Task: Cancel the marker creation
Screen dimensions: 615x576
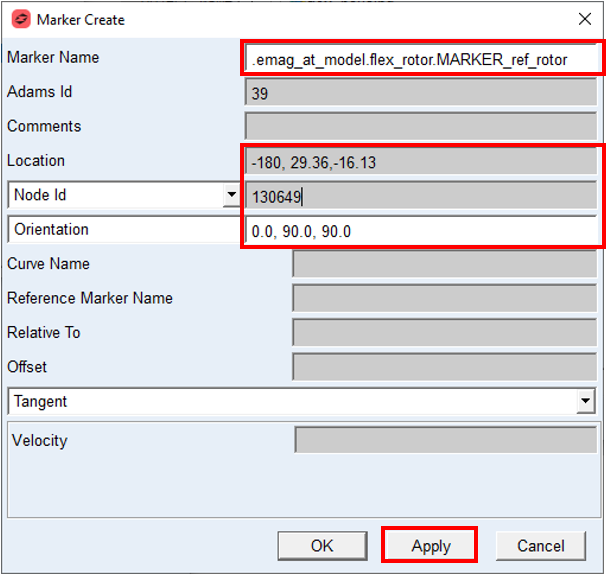Action: coord(541,546)
